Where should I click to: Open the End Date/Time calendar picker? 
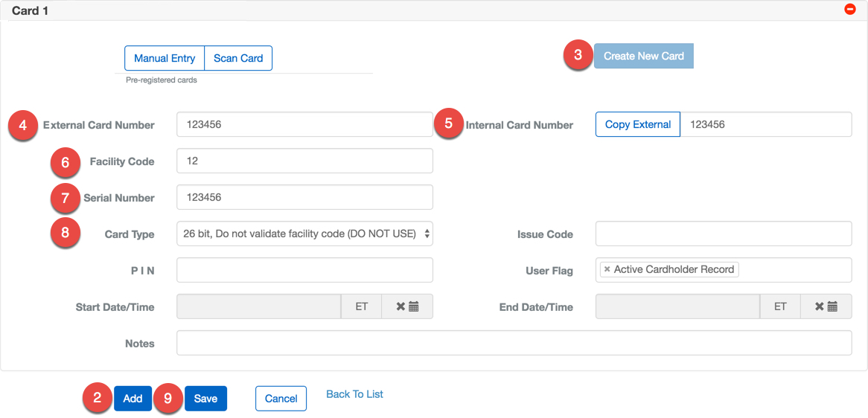click(x=833, y=306)
